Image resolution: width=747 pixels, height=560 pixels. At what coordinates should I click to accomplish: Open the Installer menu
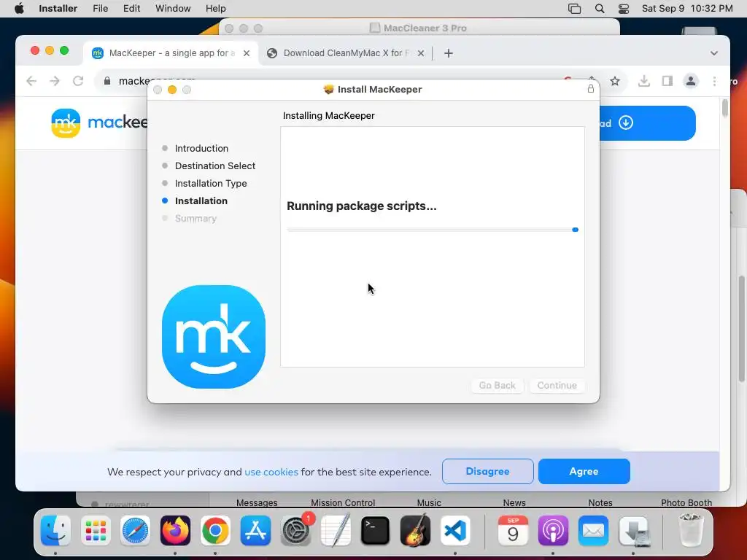coord(58,9)
